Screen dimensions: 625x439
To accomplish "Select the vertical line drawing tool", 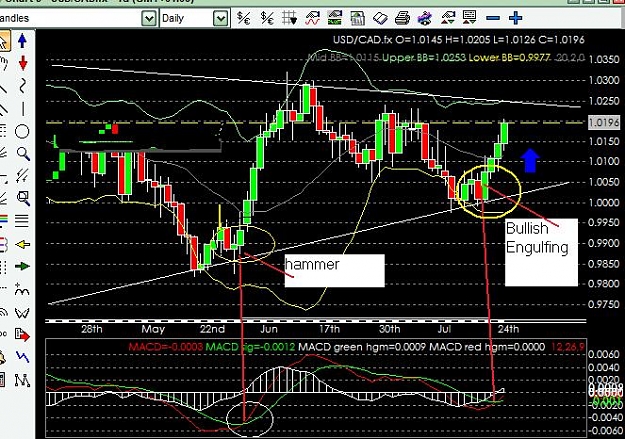I will point(23,108).
